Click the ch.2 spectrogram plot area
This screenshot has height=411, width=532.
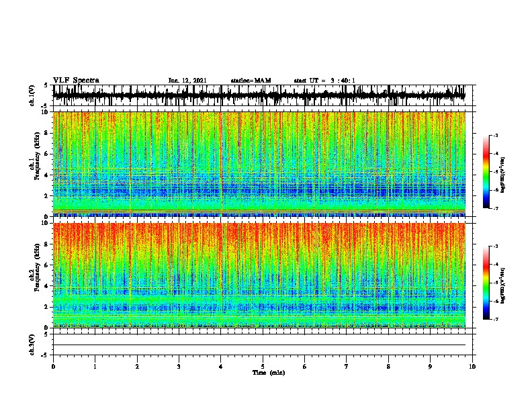point(259,275)
